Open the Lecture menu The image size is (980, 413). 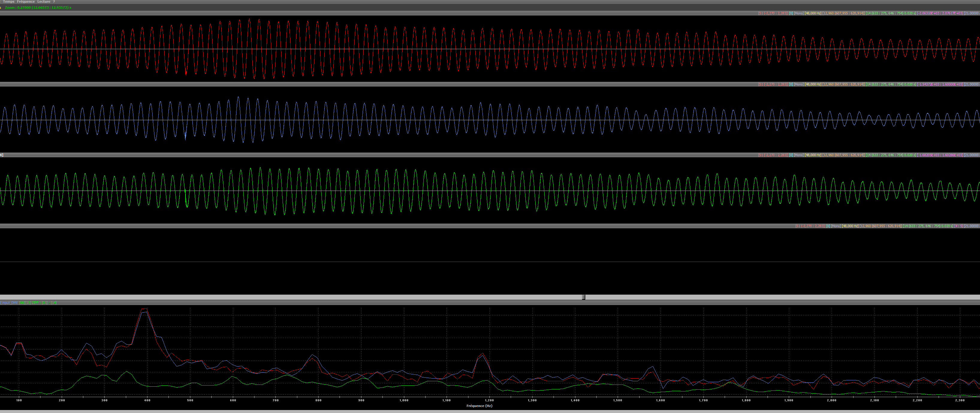(x=44, y=1)
